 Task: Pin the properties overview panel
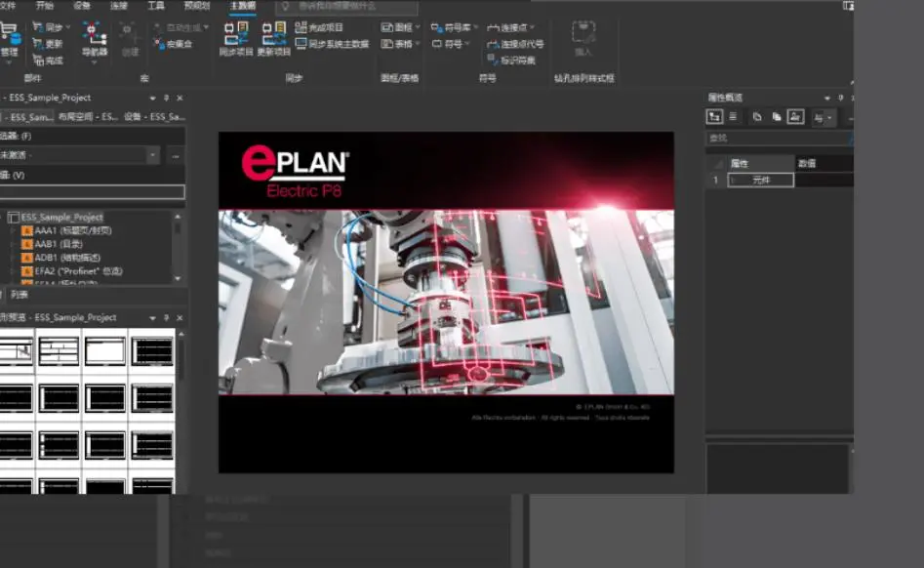point(840,98)
